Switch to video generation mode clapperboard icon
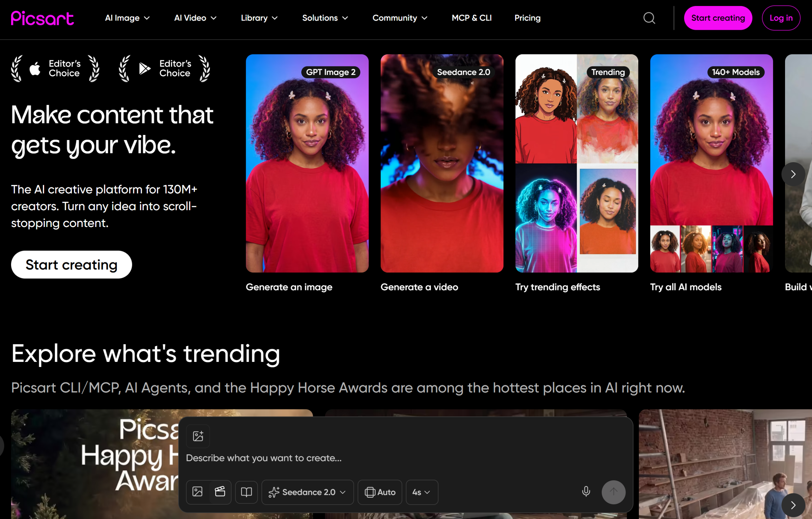 [220, 492]
